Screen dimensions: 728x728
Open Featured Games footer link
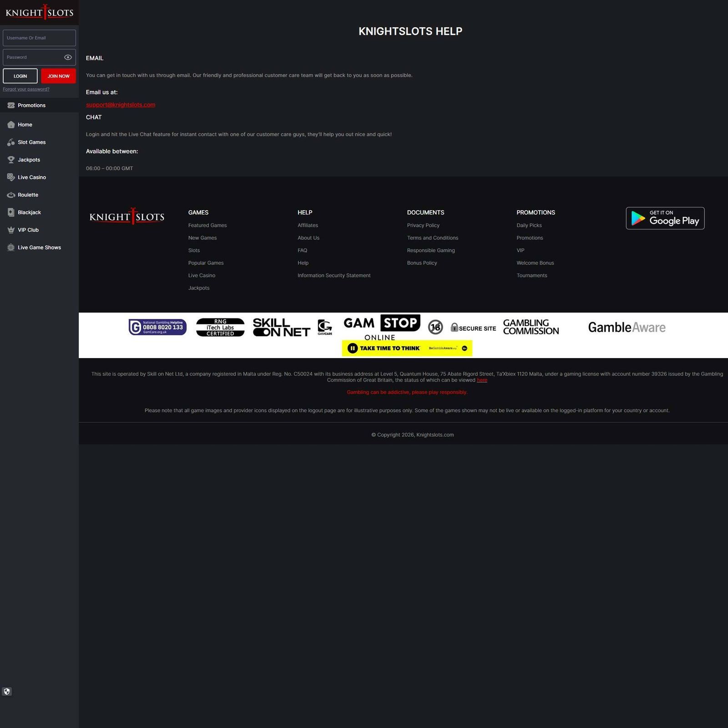point(207,225)
